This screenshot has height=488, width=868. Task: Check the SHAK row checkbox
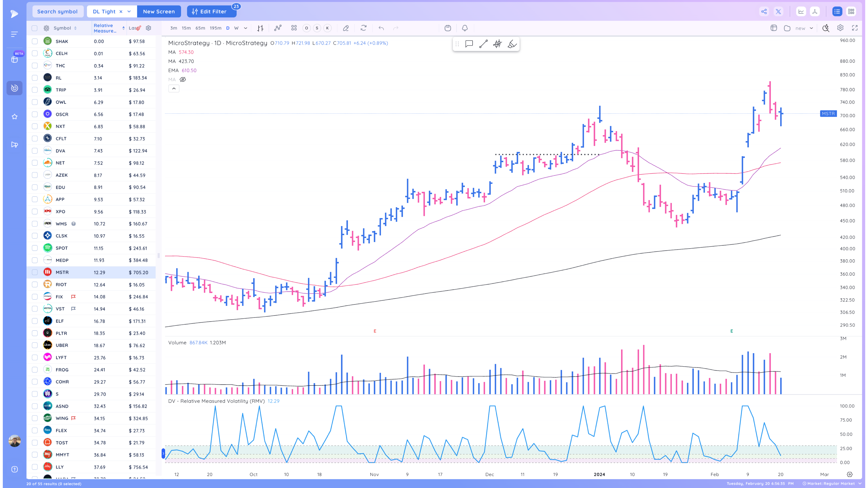coord(34,41)
